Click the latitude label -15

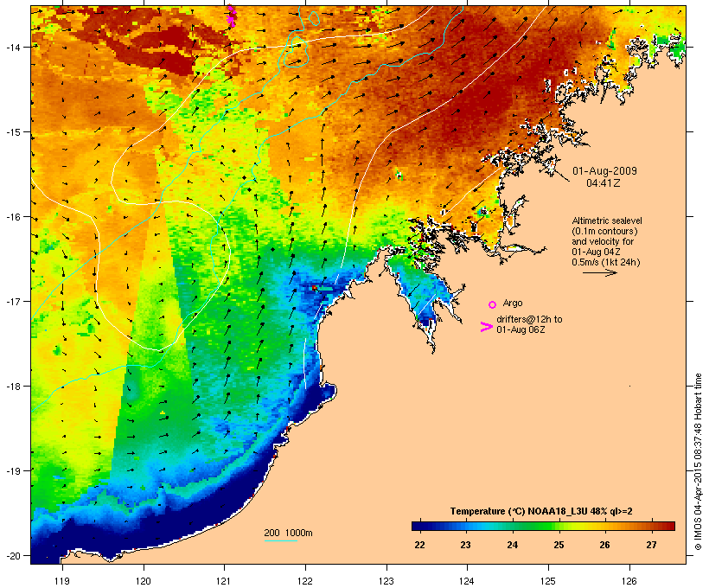pyautogui.click(x=13, y=132)
